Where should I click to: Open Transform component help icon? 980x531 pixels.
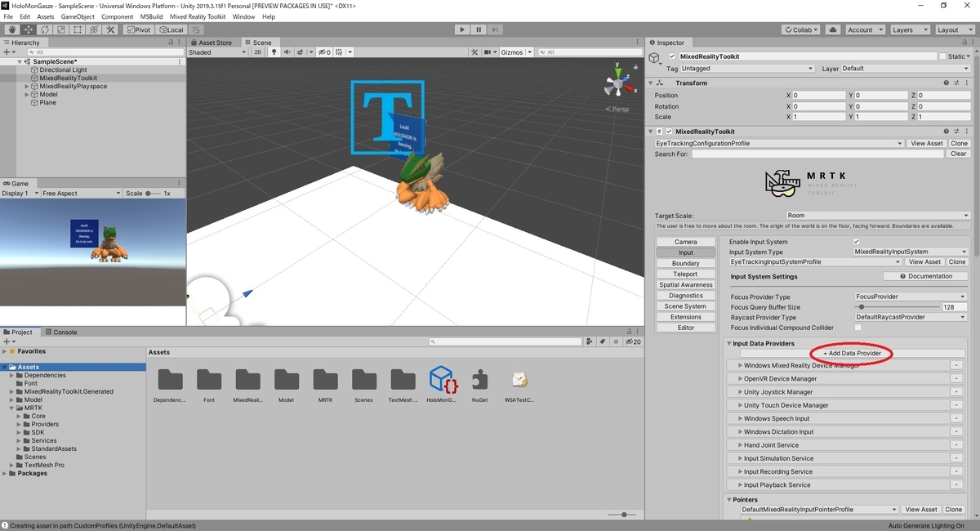[946, 83]
